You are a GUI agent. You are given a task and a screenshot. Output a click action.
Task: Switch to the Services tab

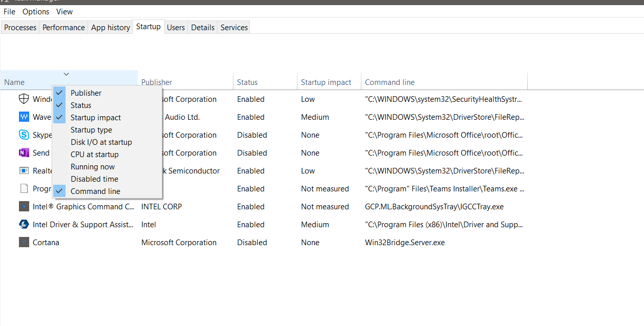click(234, 27)
